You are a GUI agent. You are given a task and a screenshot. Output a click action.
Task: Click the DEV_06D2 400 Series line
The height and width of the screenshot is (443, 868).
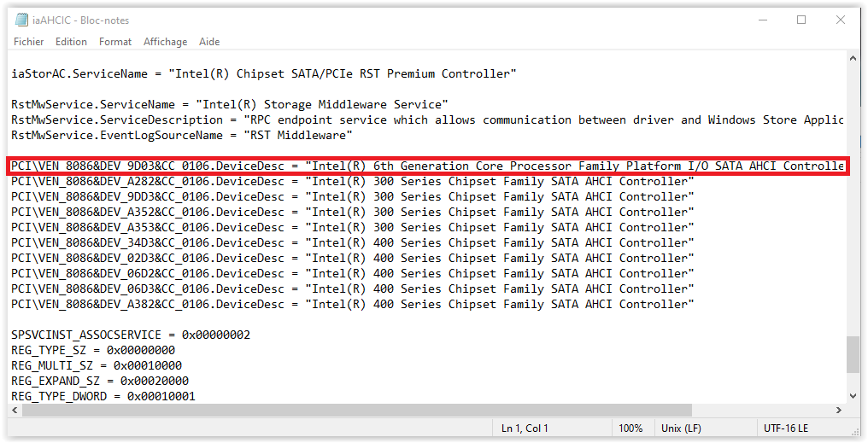click(x=353, y=273)
